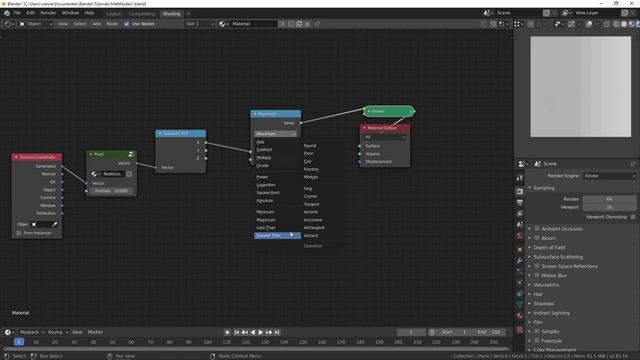This screenshot has height=360, width=640.
Task: Enable the Bloom checkbox
Action: pyautogui.click(x=537, y=238)
